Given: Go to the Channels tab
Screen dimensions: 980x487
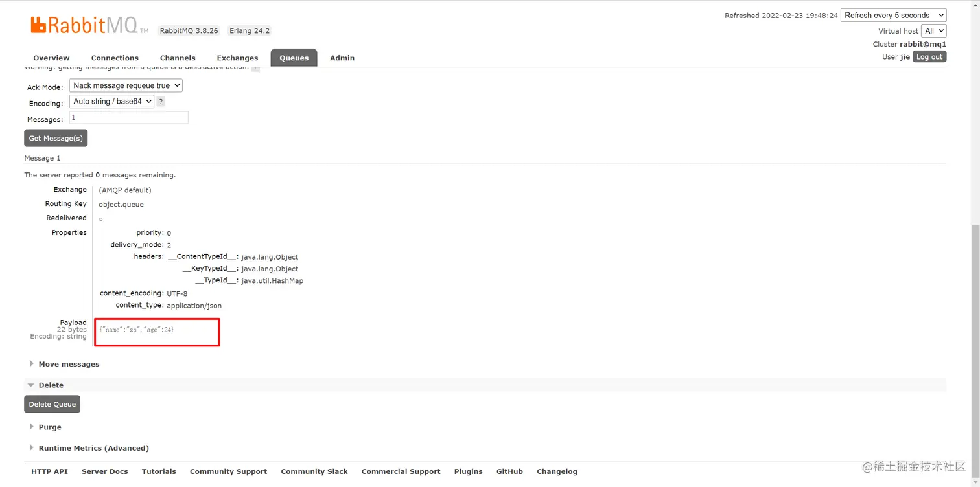Looking at the screenshot, I should [x=178, y=58].
